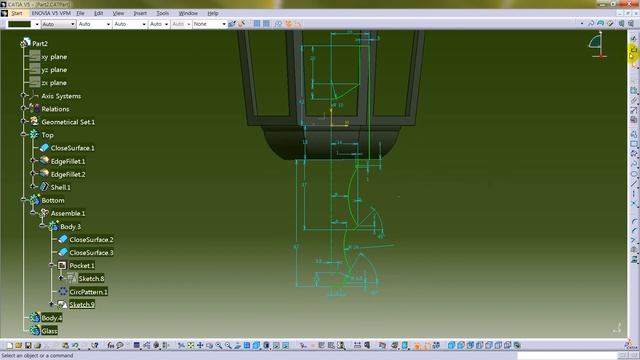
Task: Collapse the Bottom body node
Action: [24, 200]
